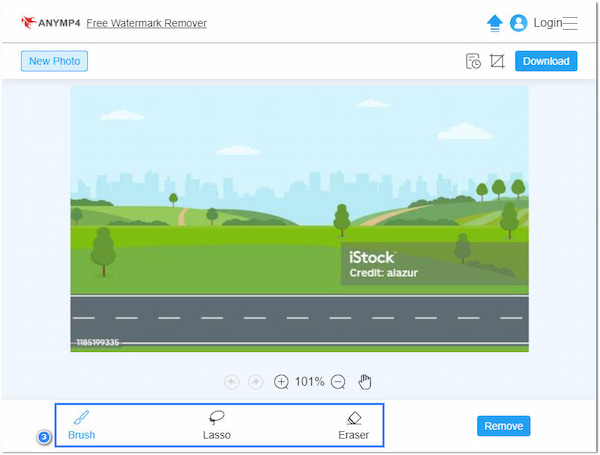Viewport: 600px width, 455px height.
Task: Click the Download button
Action: (546, 61)
